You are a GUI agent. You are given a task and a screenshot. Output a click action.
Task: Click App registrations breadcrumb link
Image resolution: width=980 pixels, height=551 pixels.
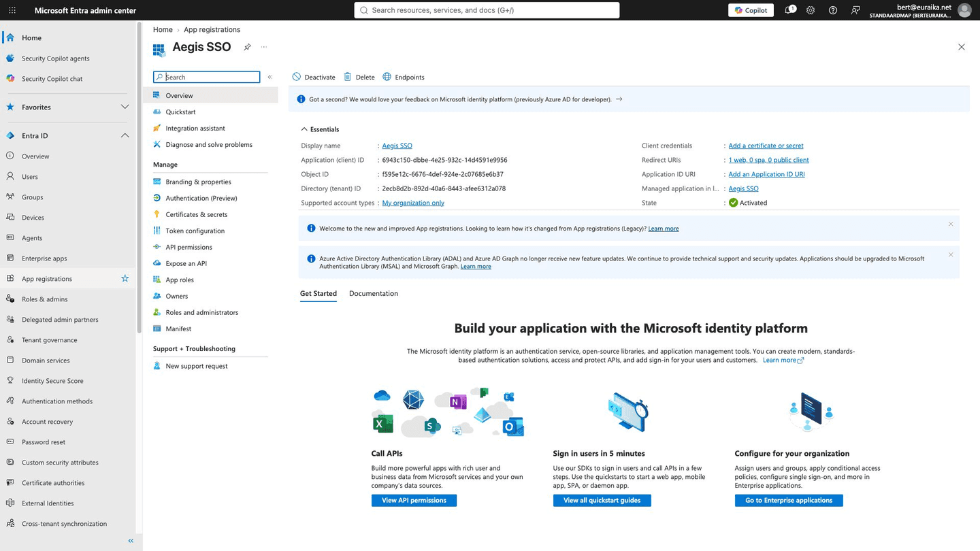[x=212, y=29]
